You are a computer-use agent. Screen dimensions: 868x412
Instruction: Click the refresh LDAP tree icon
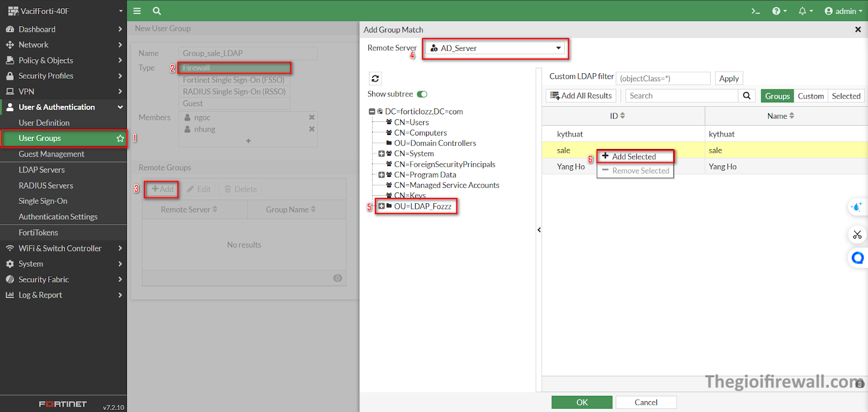coord(375,79)
